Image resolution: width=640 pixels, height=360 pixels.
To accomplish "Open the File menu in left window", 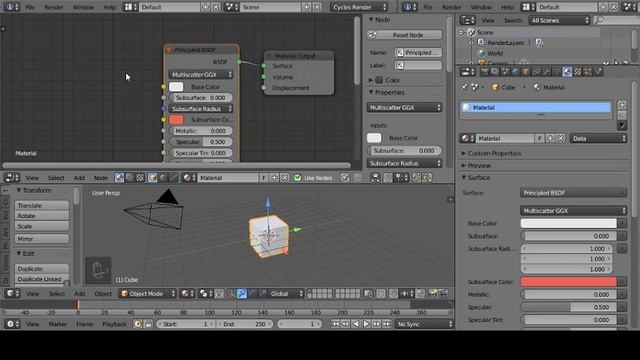I will coord(30,7).
